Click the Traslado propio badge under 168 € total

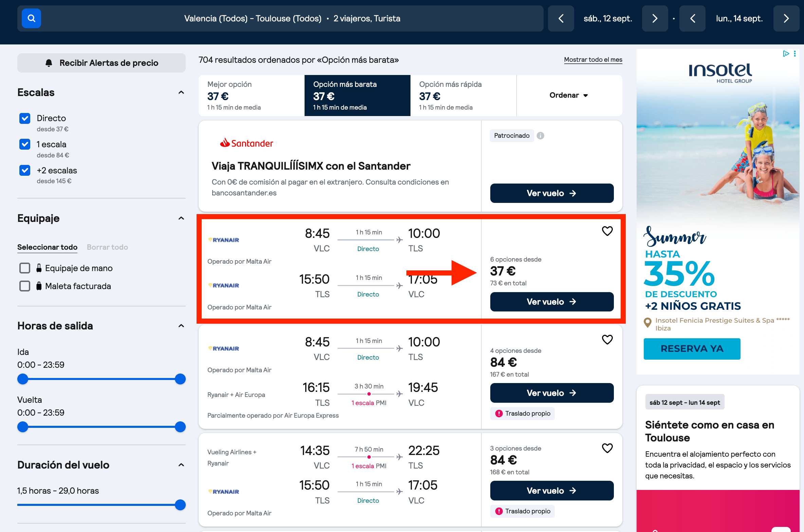(522, 511)
